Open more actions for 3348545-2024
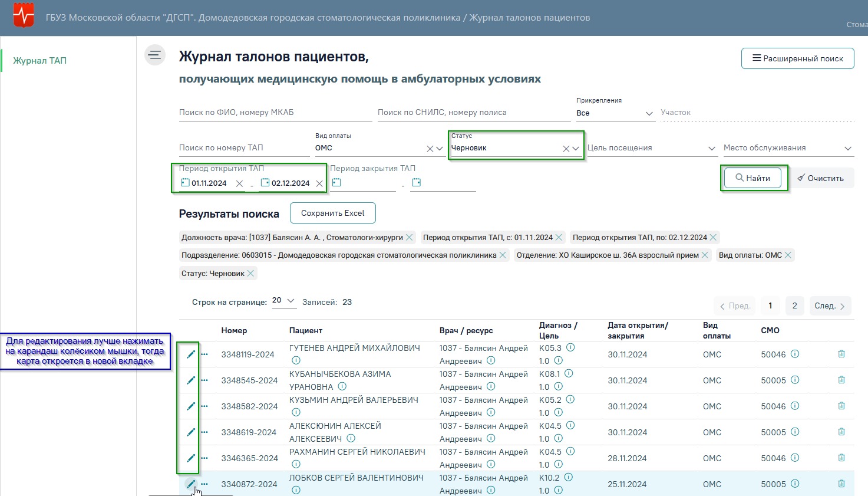Screen dimensions: 868x496 point(204,380)
